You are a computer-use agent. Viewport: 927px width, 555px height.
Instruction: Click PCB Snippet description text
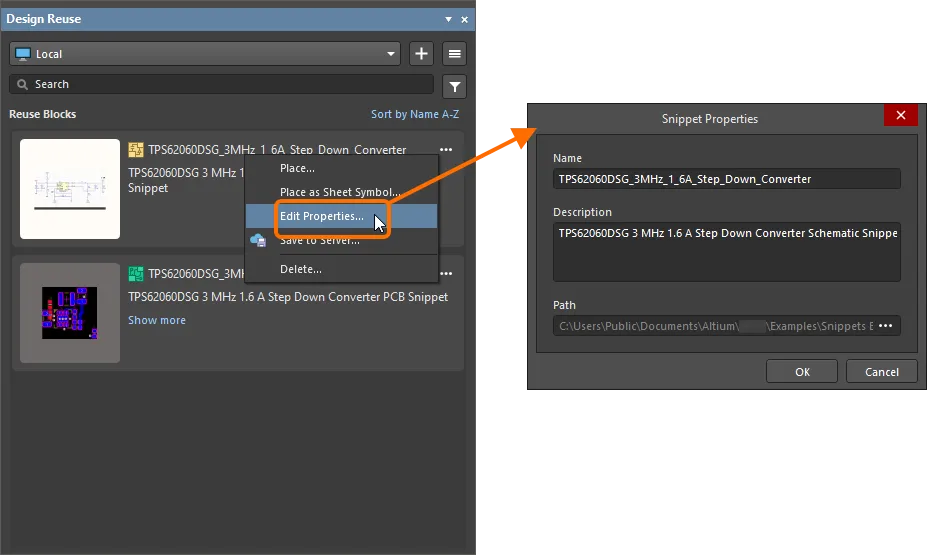point(288,297)
